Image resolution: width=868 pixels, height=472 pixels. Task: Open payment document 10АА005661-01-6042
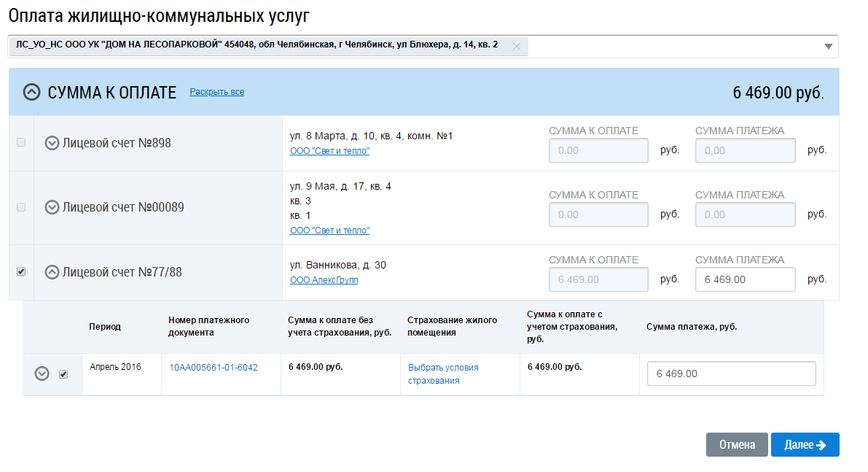[x=213, y=368]
